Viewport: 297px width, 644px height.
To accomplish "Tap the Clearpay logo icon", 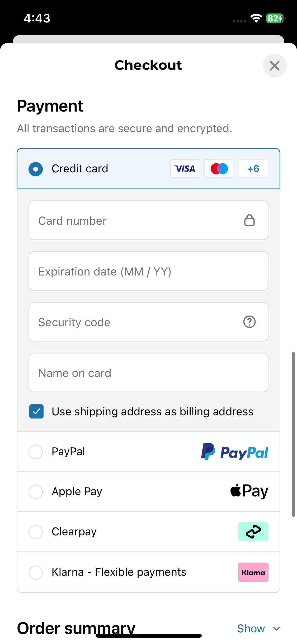I will (253, 532).
